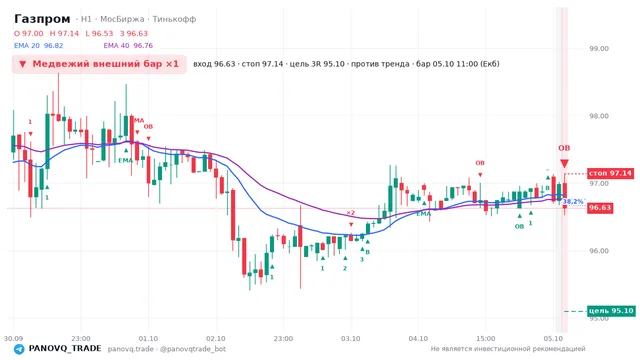The image size is (640, 360).
Task: Click the цель 3R 95.10 text
Action: [x=317, y=64]
